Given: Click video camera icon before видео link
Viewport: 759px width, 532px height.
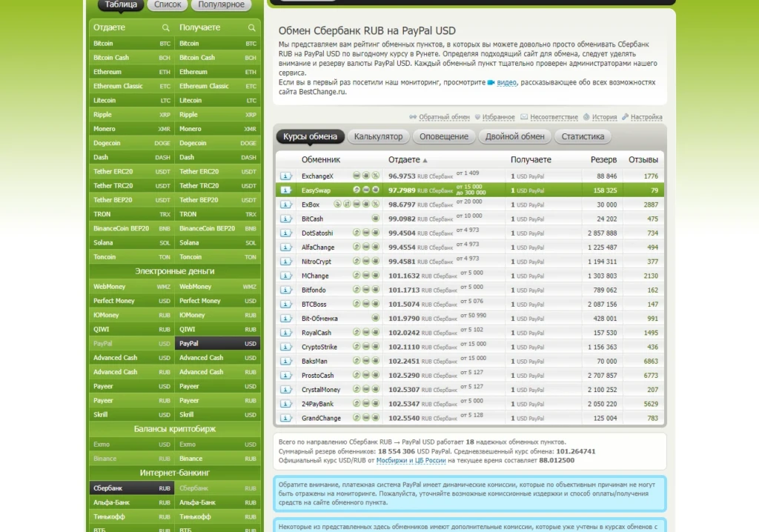Looking at the screenshot, I should (x=491, y=82).
